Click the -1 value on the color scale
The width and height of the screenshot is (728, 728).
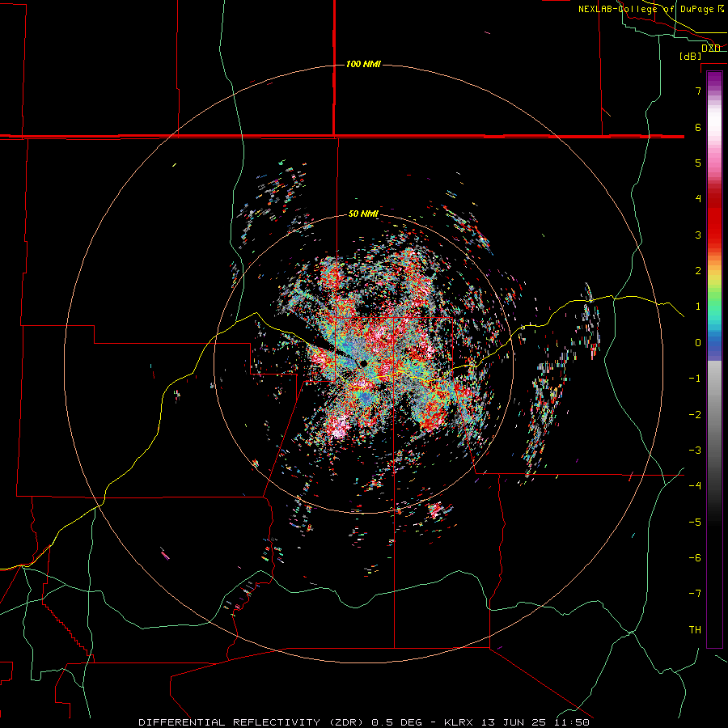click(695, 379)
